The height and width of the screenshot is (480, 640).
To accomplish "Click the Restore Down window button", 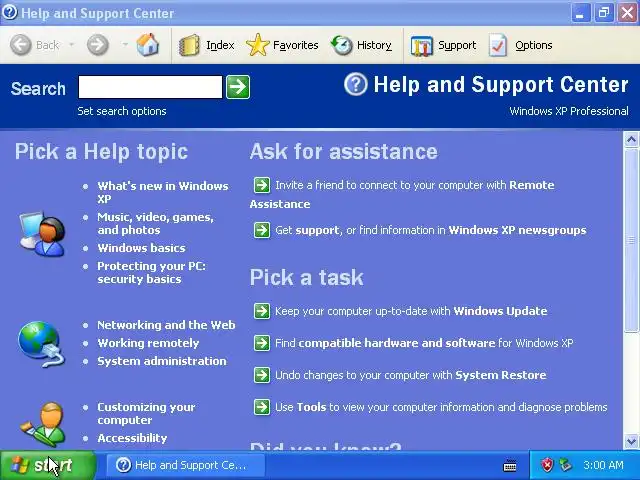I will (x=604, y=13).
